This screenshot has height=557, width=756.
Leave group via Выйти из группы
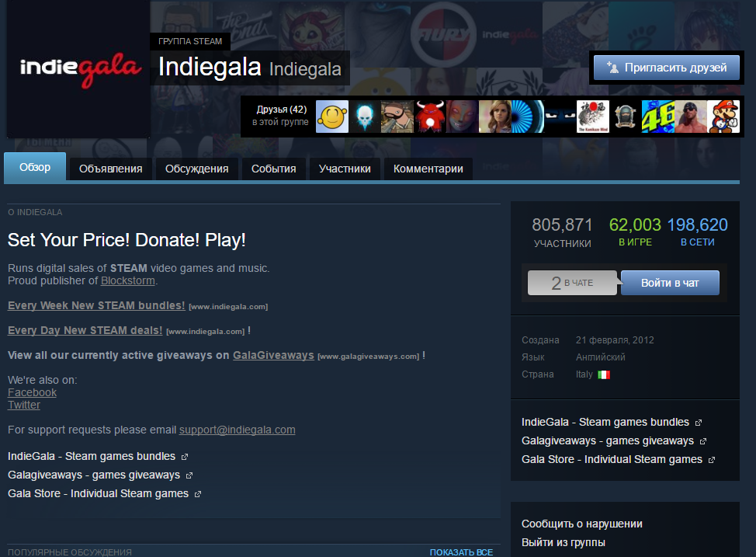click(564, 542)
